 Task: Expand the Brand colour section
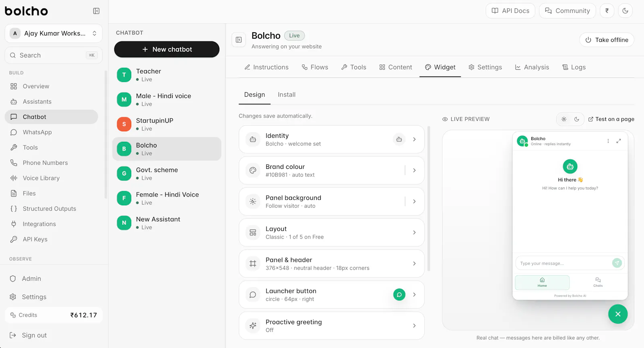[332, 170]
